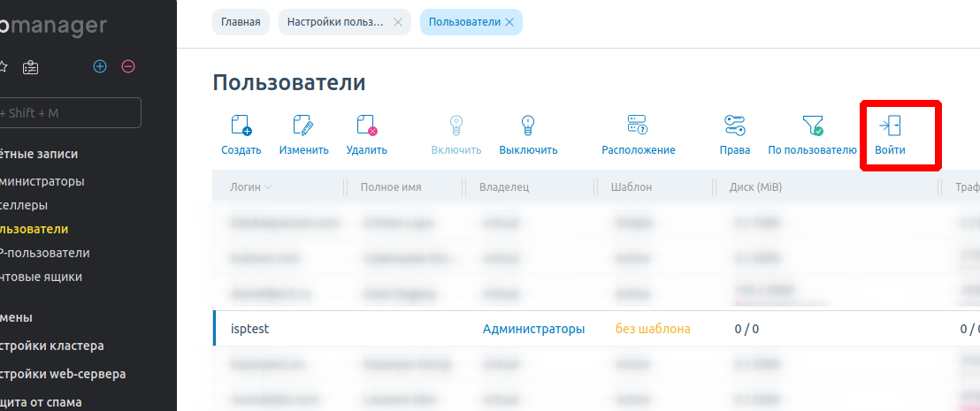Open the clipboard icon in sidebar
This screenshot has width=980, height=411.
point(31,66)
